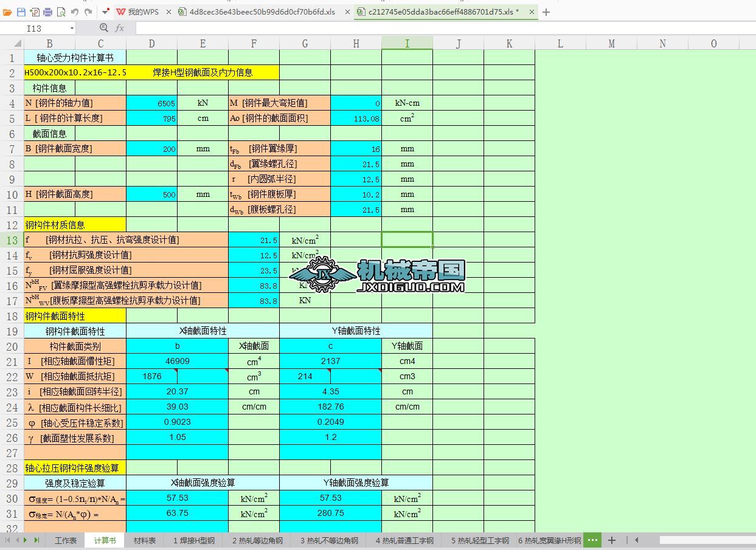Select the 计算书 sheet tab
Viewport: 756px width, 550px height.
(105, 540)
